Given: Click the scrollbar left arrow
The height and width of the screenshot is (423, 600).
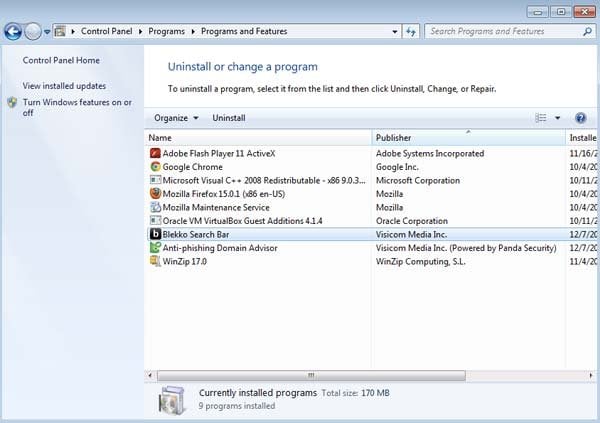Looking at the screenshot, I should click(150, 376).
